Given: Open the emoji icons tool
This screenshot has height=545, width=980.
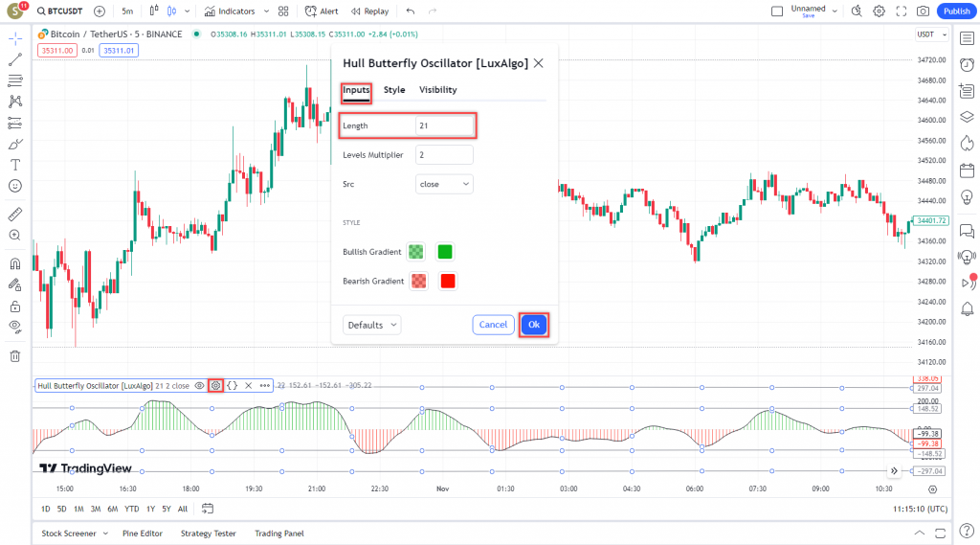Looking at the screenshot, I should coord(15,186).
